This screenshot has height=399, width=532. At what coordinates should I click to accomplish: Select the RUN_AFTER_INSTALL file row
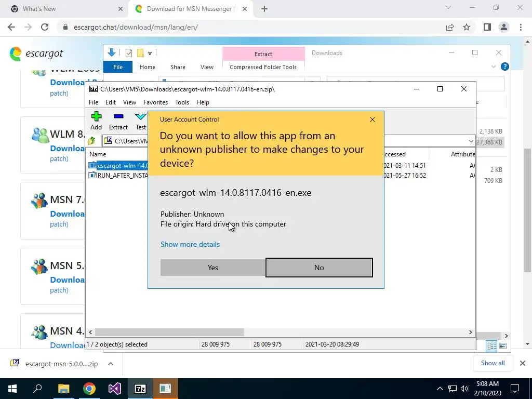[x=118, y=176]
